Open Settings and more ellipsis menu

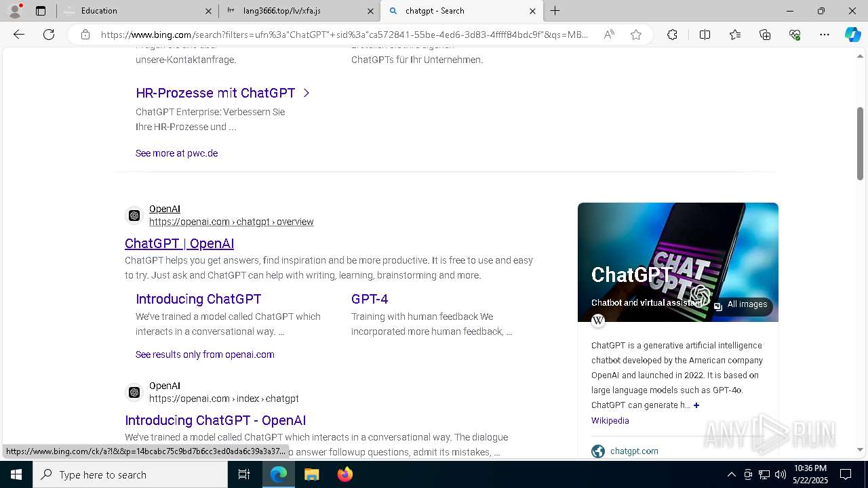point(825,35)
